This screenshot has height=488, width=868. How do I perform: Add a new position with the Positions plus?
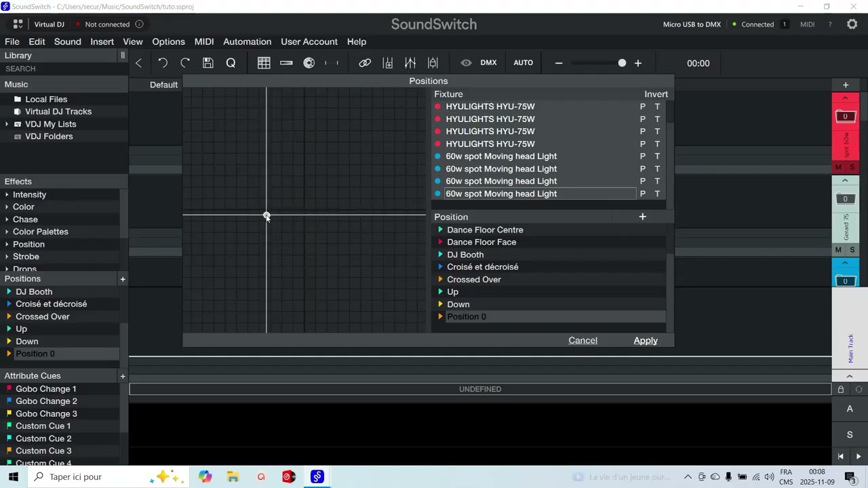(123, 279)
